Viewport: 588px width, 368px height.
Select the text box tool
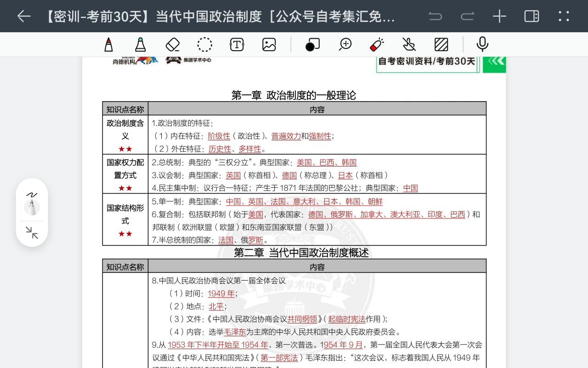coord(237,45)
